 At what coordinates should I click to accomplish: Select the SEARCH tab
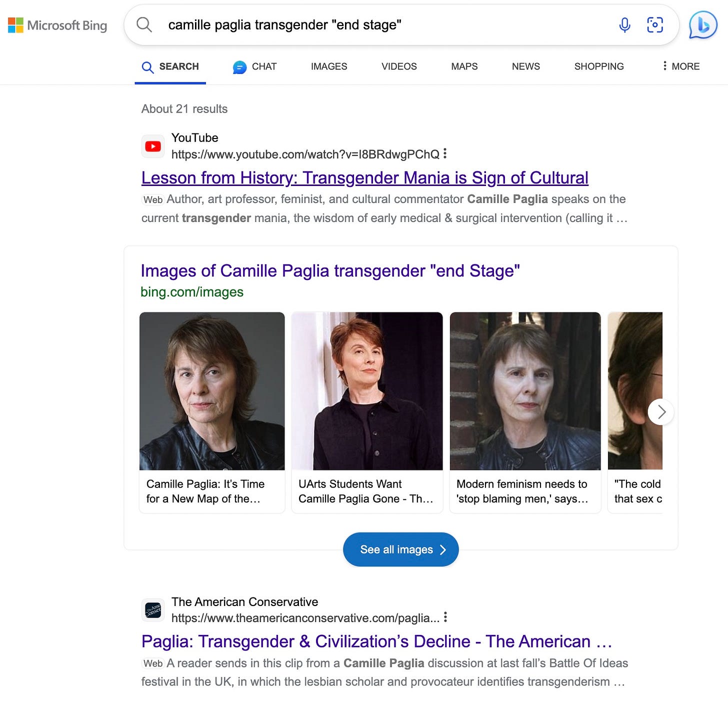point(170,66)
